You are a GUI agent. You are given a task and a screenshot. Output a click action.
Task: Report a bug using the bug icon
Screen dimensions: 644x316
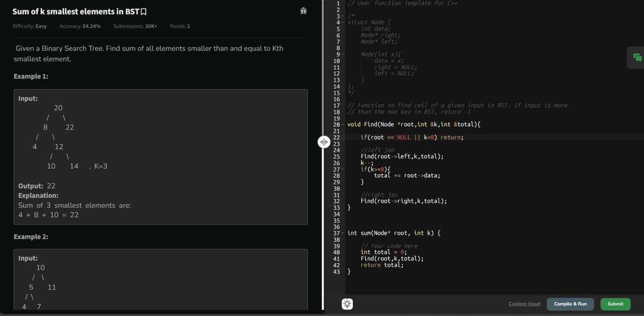click(x=303, y=10)
